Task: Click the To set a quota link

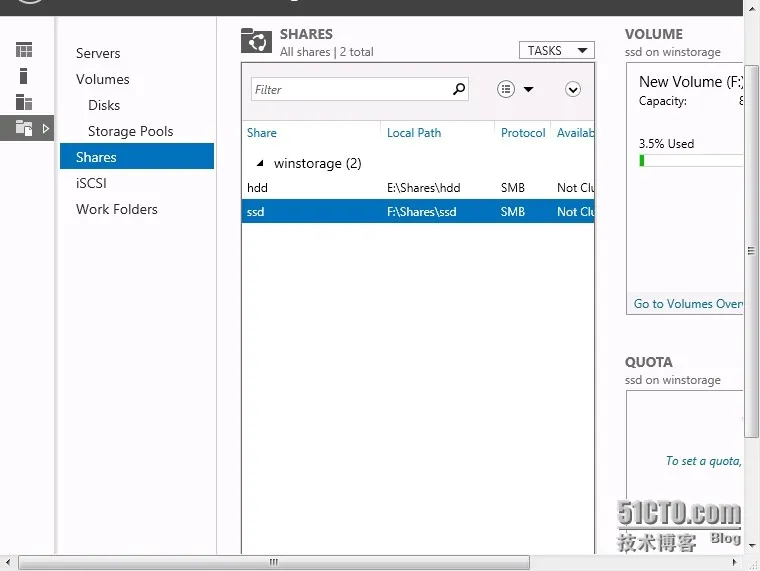Action: click(x=704, y=461)
